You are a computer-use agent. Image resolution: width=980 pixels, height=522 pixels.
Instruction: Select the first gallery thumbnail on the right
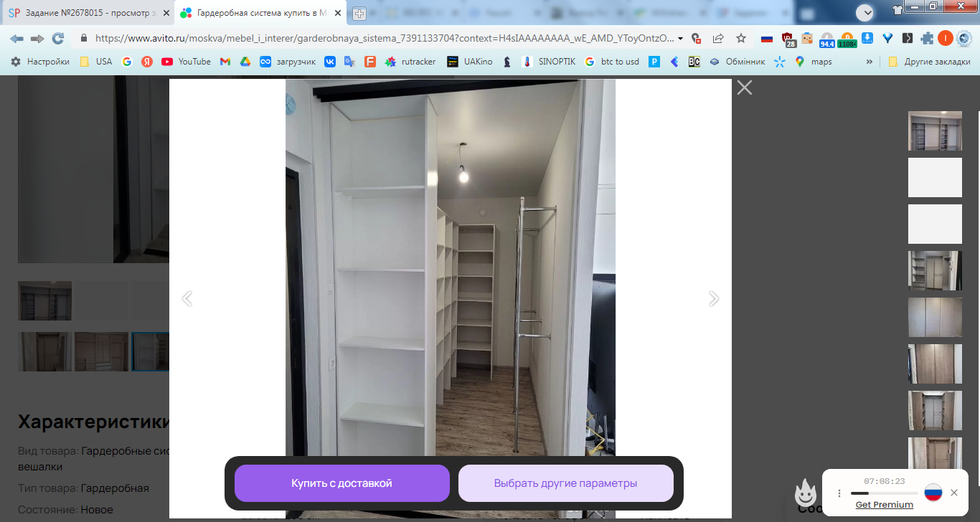(x=935, y=130)
